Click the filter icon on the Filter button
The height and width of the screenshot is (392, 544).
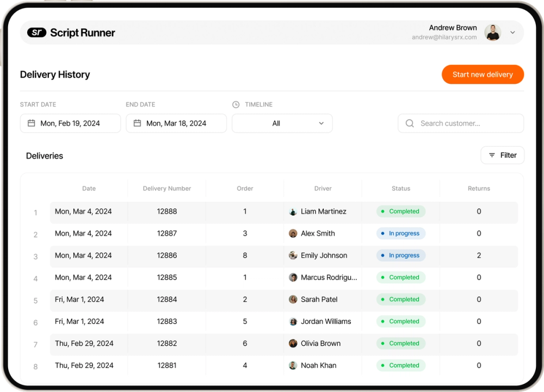(x=492, y=155)
